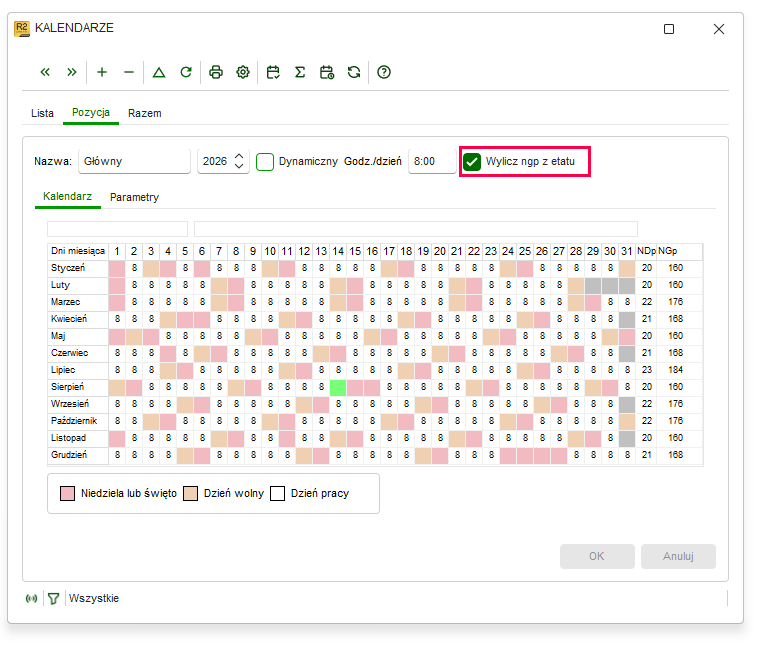The height and width of the screenshot is (648, 766).
Task: Click the triangle edit icon in toolbar
Action: click(159, 72)
